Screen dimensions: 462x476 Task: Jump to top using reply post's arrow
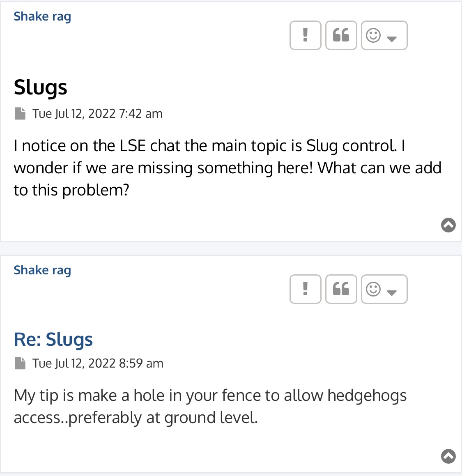click(448, 456)
